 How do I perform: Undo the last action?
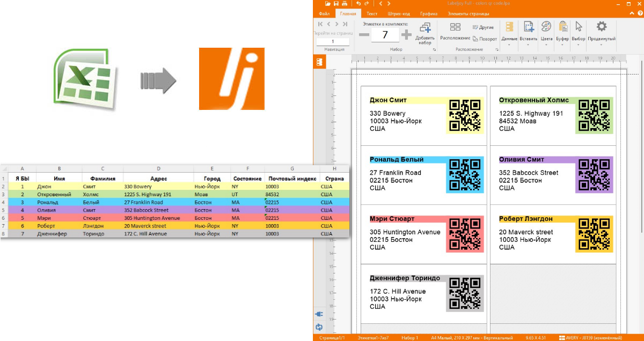click(359, 4)
